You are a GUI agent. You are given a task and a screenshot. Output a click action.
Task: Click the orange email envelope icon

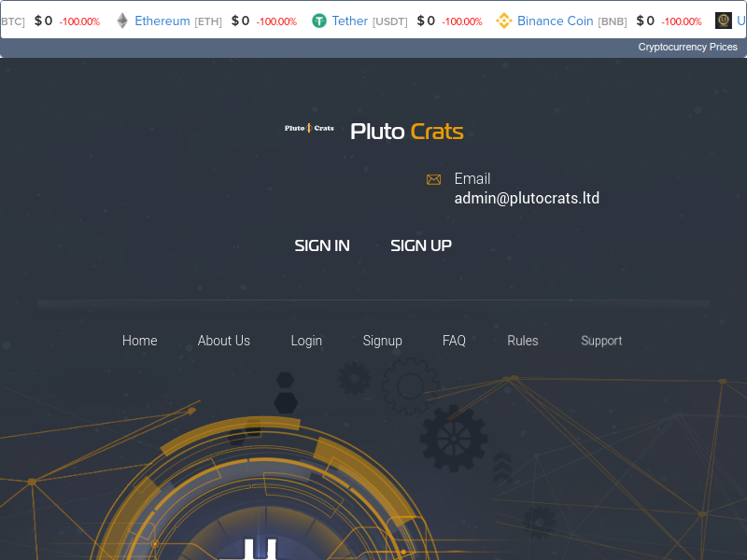click(x=433, y=179)
